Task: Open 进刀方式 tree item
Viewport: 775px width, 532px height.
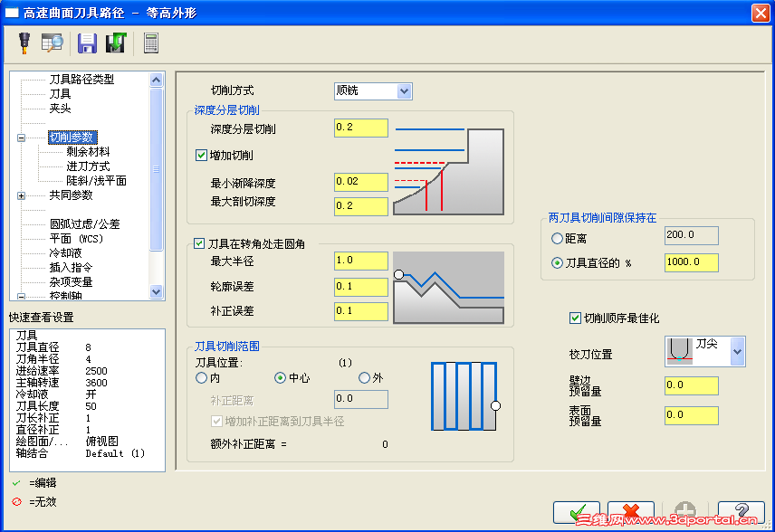Action: click(88, 166)
